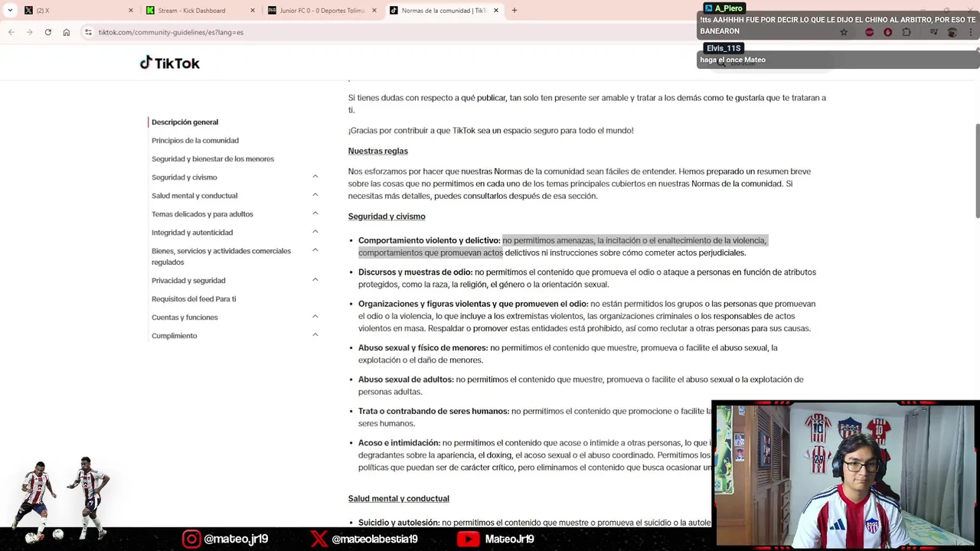Image resolution: width=980 pixels, height=551 pixels.
Task: Click the A_Piero chat username badge
Action: pyautogui.click(x=724, y=8)
